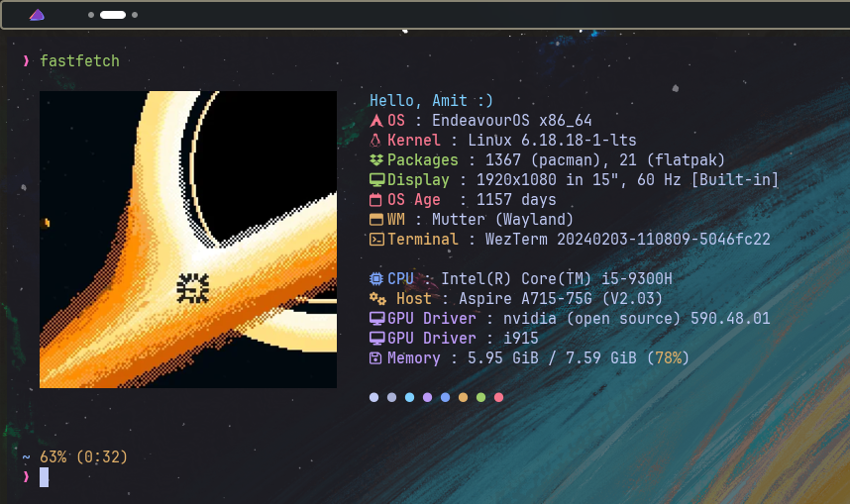Click the first white color dot
The height and width of the screenshot is (504, 850).
click(x=374, y=397)
